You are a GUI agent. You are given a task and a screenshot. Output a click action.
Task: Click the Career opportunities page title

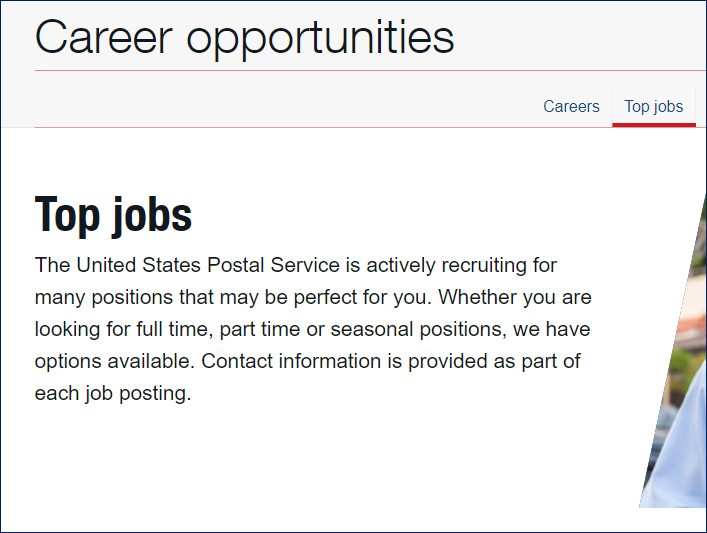coord(244,37)
